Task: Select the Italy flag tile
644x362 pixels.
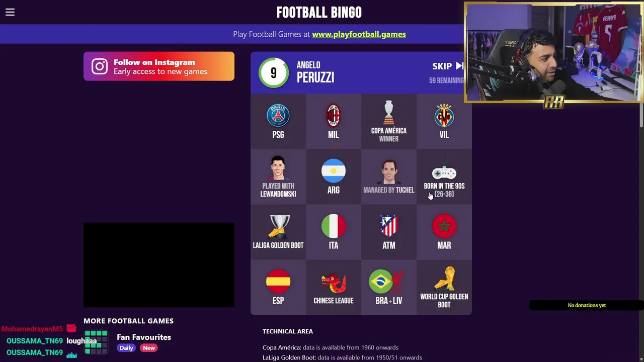Action: (334, 232)
